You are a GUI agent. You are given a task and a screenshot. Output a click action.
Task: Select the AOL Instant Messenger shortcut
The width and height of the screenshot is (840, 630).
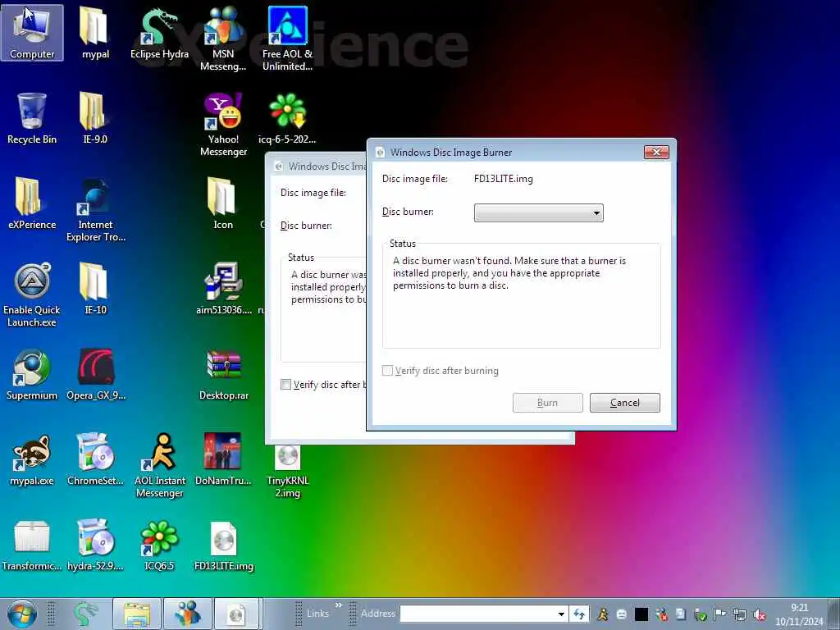click(159, 465)
